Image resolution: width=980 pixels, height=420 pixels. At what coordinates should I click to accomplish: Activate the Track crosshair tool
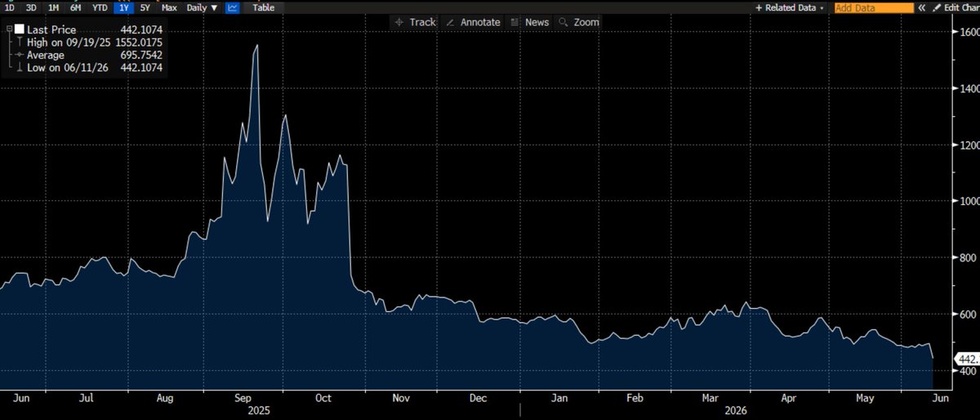[415, 22]
